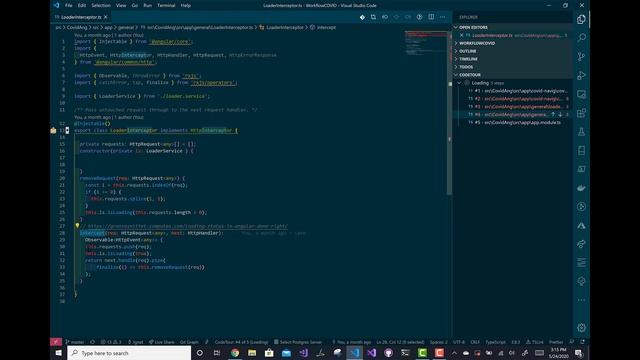Toggle the file blame icon in editor toolbar
The image size is (640, 360).
(419, 17)
